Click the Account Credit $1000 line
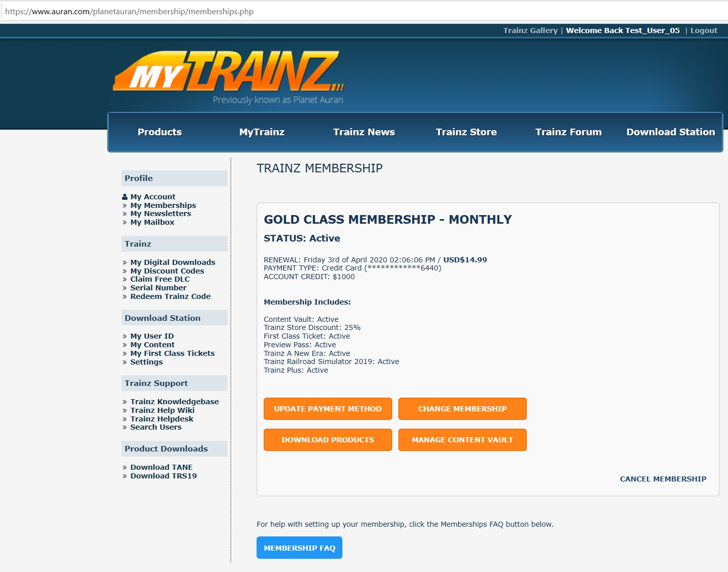Screen dimensions: 728x572 [309, 277]
